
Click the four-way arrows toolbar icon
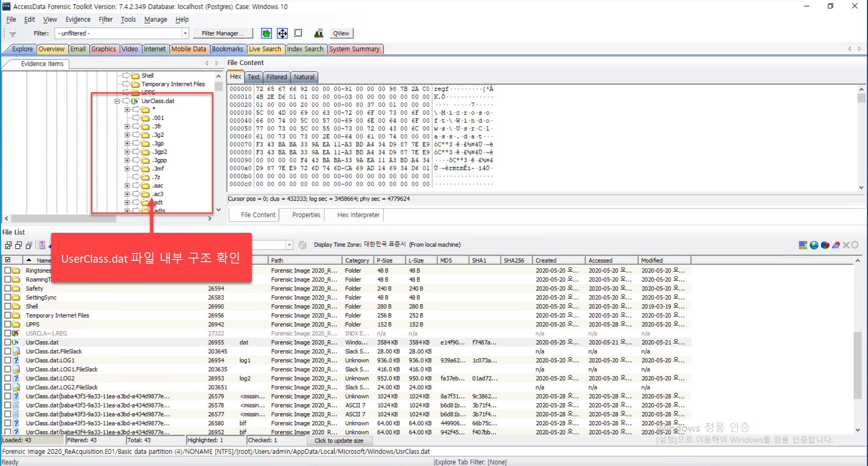click(x=282, y=33)
